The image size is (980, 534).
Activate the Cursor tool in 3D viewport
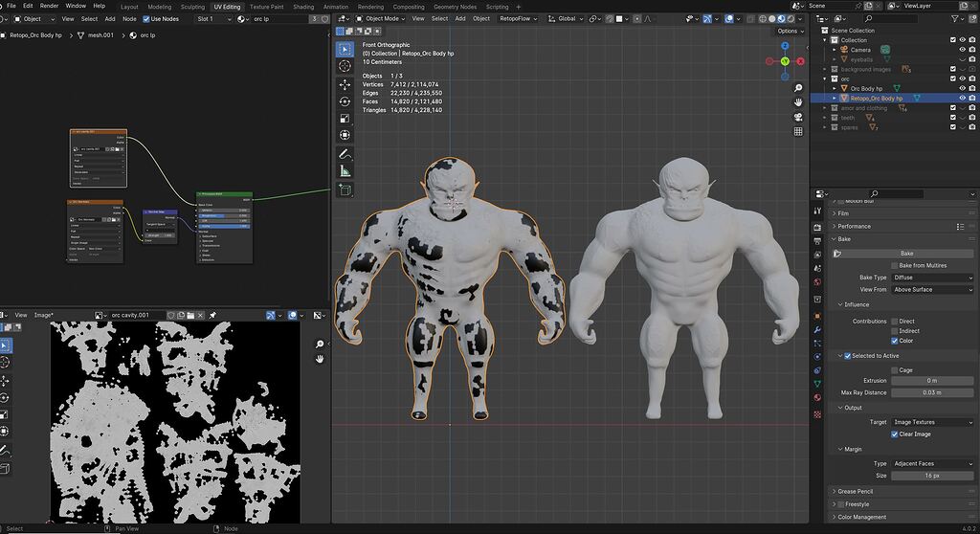(x=345, y=66)
